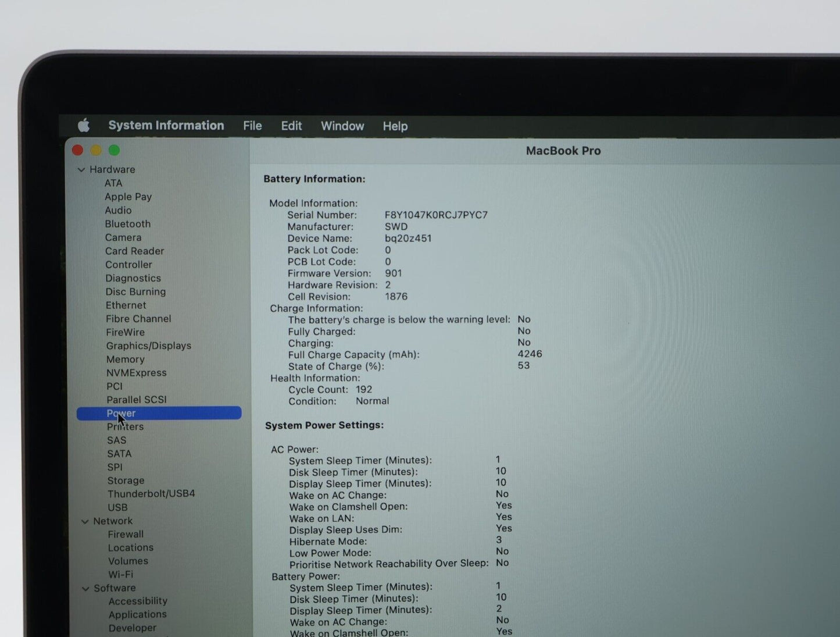Image resolution: width=840 pixels, height=637 pixels.
Task: Click the Manufacturer value SWD
Action: [x=396, y=226]
